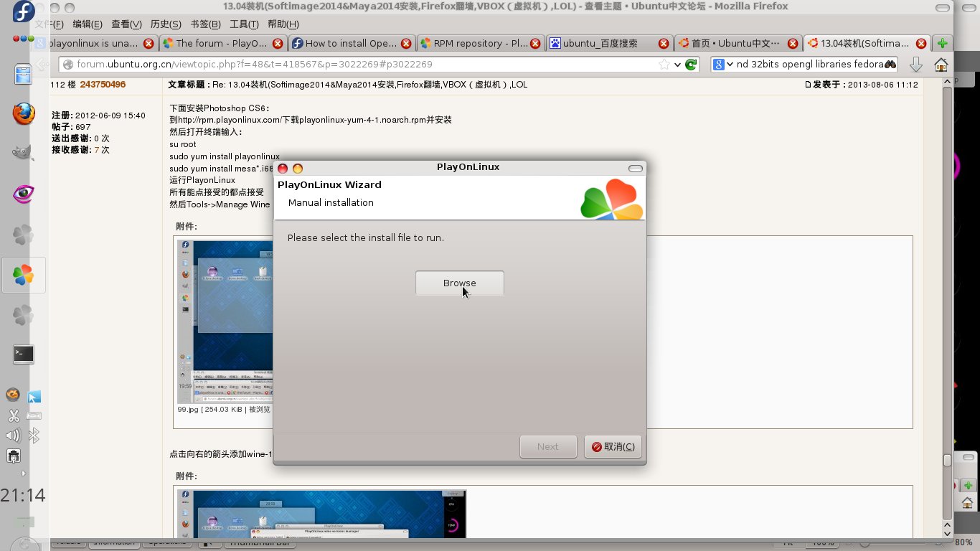980x551 pixels.
Task: Close the '13.04装机(Softima...' tab
Action: click(x=922, y=43)
